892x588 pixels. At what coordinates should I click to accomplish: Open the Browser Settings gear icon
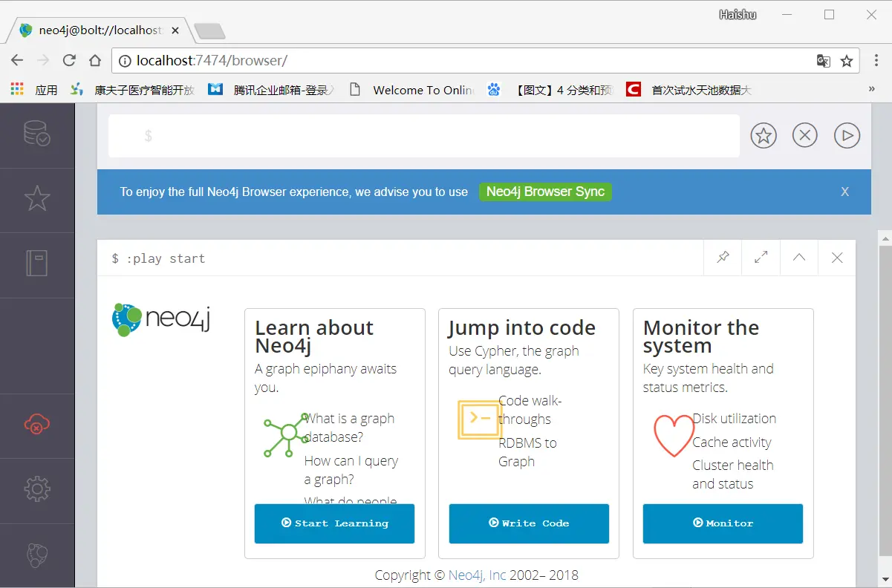coord(37,489)
